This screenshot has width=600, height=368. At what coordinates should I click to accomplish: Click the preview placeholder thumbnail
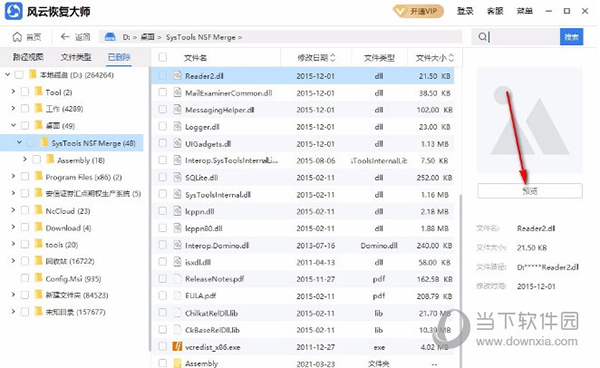[x=530, y=120]
